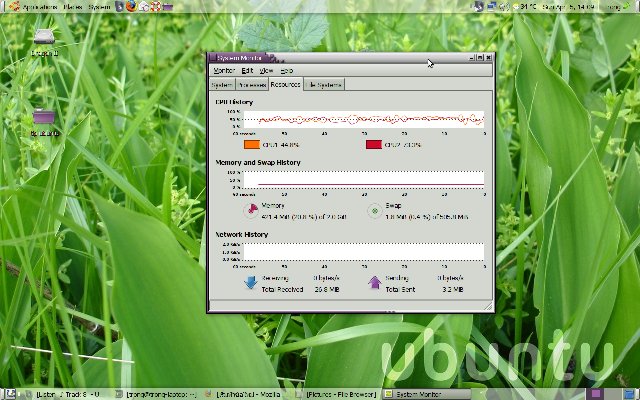The image size is (640, 400).
Task: Click the Memory pie color picker
Action: [x=251, y=211]
